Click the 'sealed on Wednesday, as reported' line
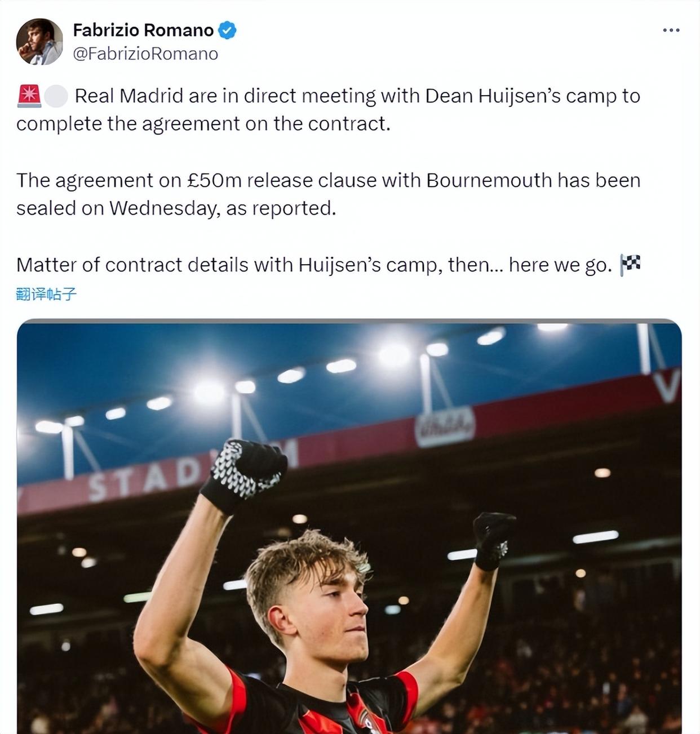Screen dimensions: 700x734 coord(176,208)
